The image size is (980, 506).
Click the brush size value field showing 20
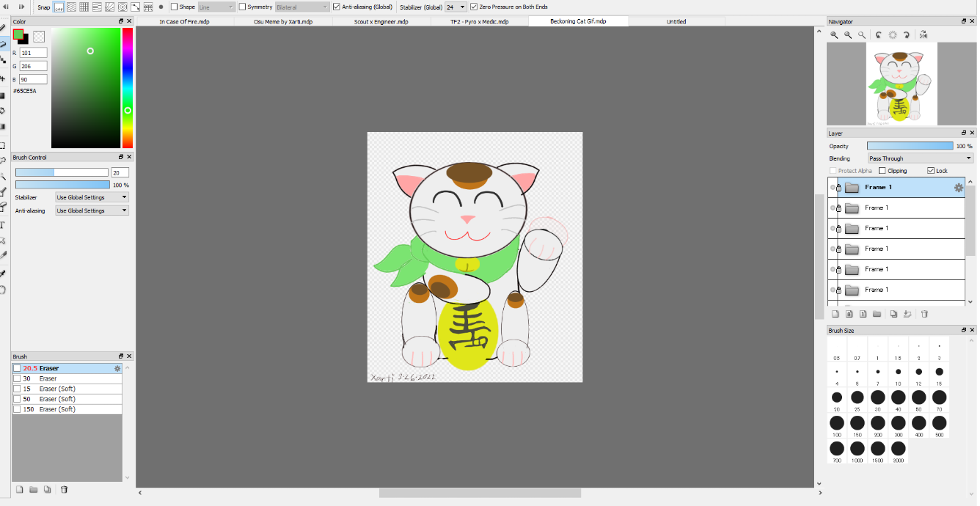120,172
